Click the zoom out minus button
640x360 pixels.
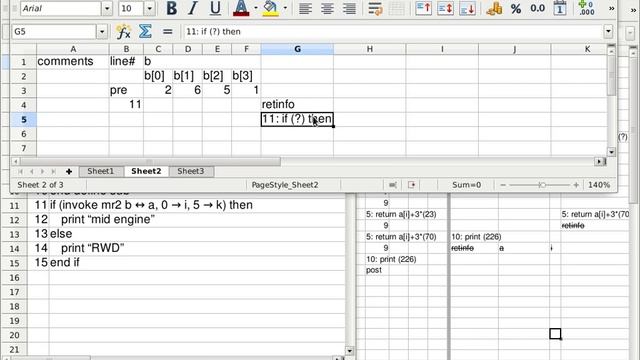coord(503,185)
